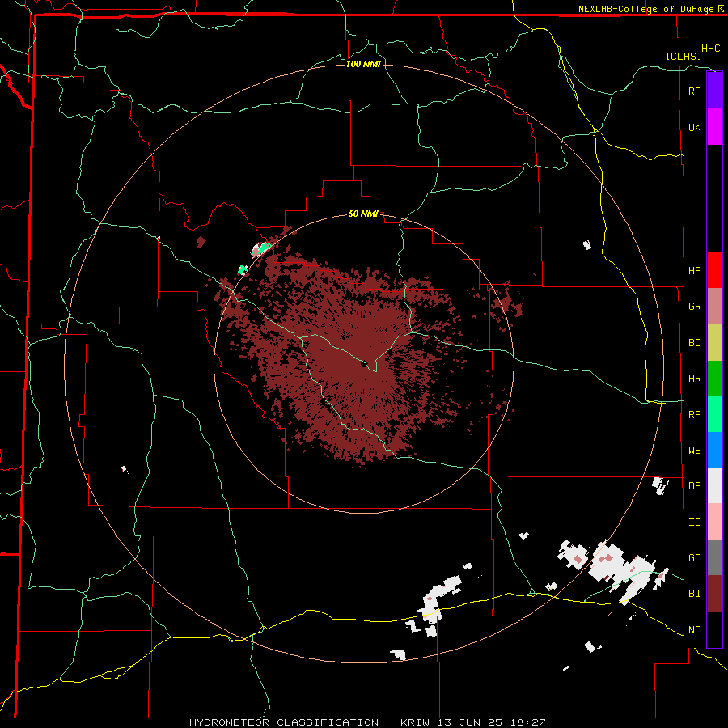Click the RF legend label
This screenshot has width=728, height=728.
tap(694, 91)
